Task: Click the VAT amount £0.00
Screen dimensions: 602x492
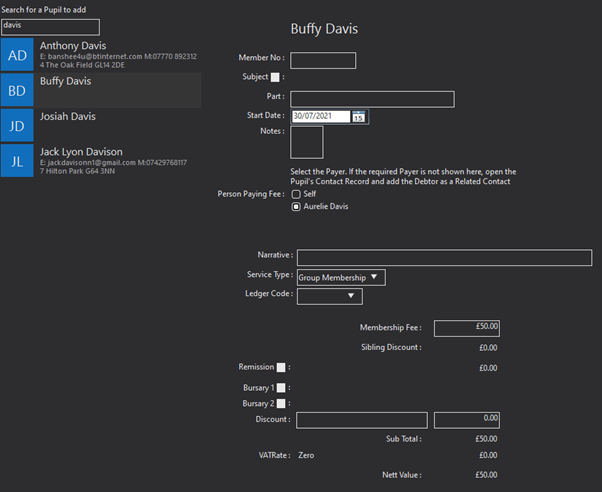Action: tap(488, 455)
